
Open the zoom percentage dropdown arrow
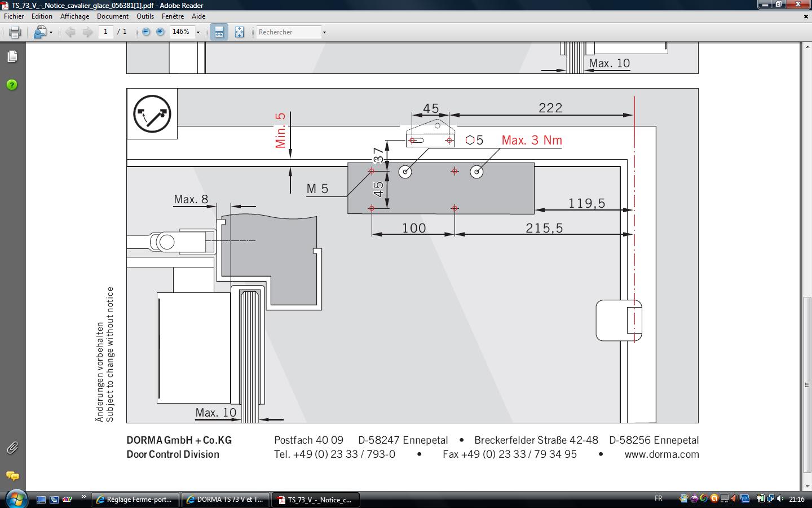coord(198,32)
